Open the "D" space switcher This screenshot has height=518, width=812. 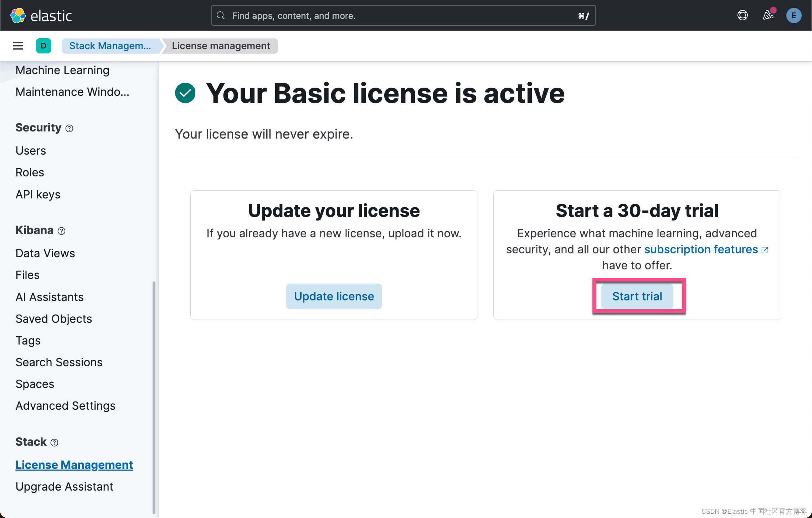click(43, 46)
